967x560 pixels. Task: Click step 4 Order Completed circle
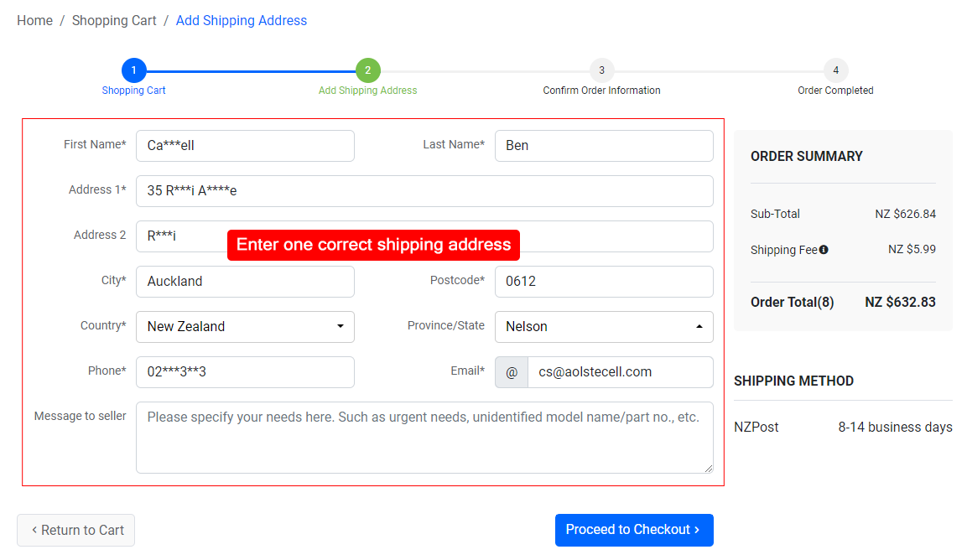coord(835,70)
